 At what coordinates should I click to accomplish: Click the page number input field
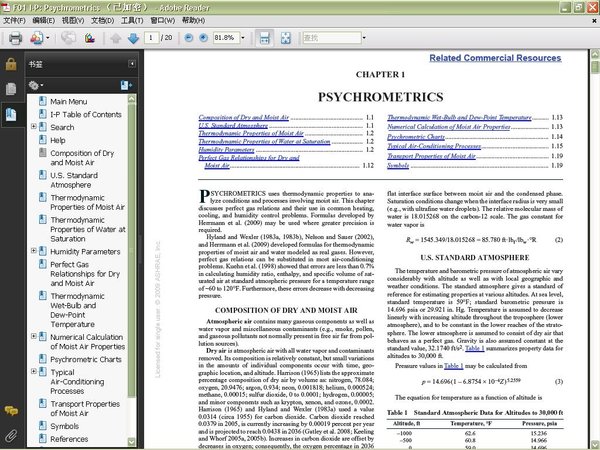[150, 37]
